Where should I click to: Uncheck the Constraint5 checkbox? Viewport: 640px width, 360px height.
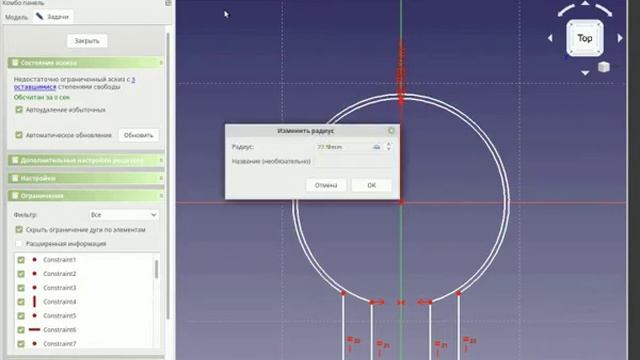21,316
